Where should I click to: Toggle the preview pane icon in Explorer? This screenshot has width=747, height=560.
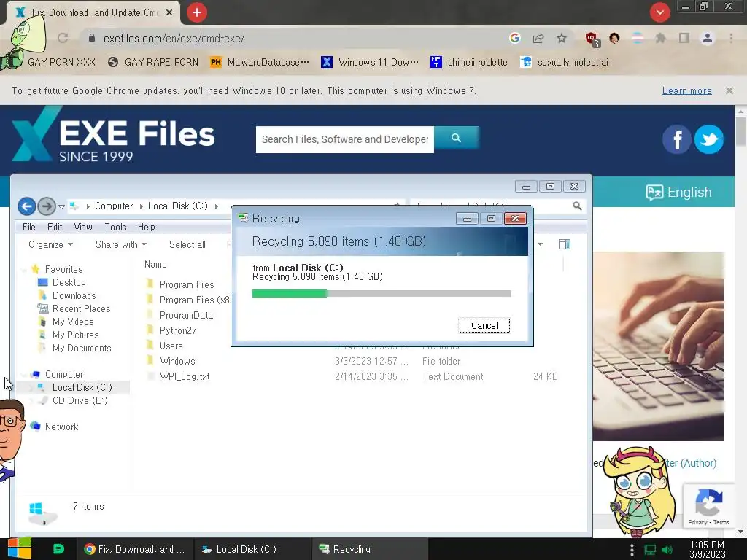click(565, 244)
